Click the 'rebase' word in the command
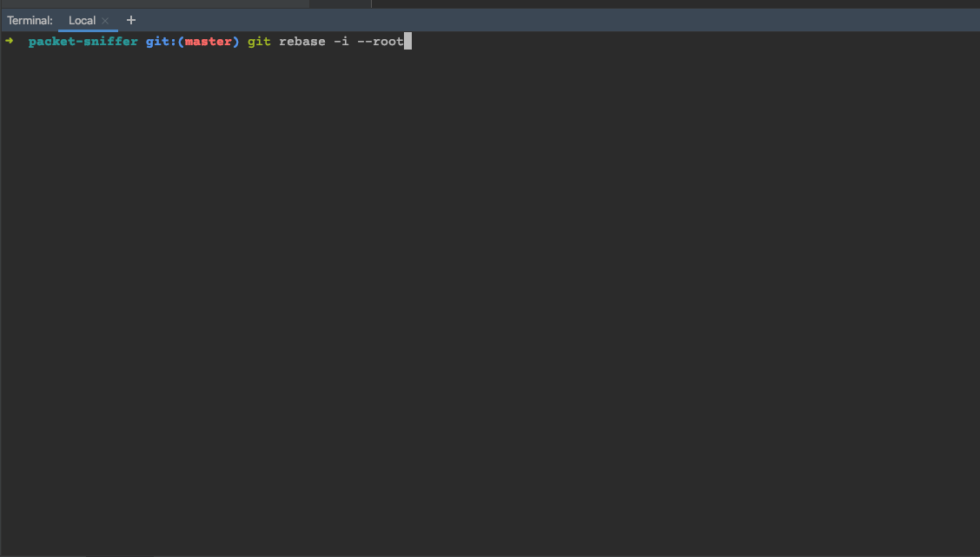The width and height of the screenshot is (980, 557). pyautogui.click(x=301, y=42)
